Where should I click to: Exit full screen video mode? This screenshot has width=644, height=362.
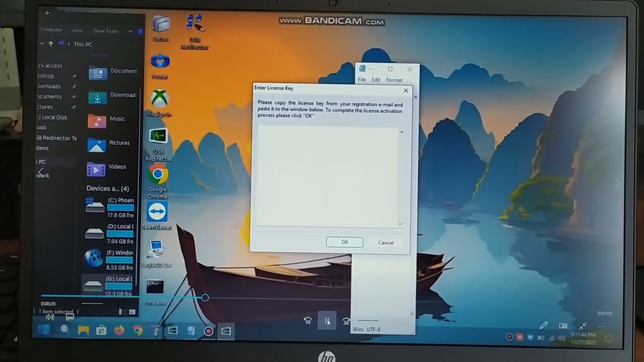[x=583, y=326]
